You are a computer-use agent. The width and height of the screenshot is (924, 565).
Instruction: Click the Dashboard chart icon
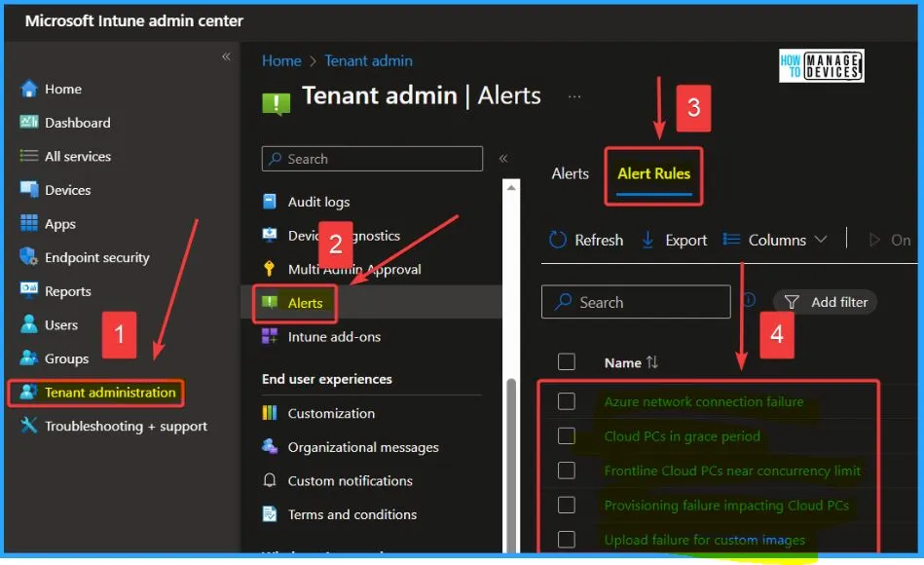pyautogui.click(x=28, y=122)
